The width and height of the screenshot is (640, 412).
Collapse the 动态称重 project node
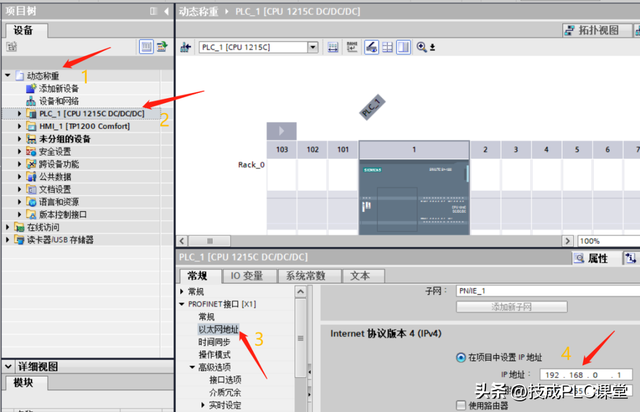pos(8,76)
